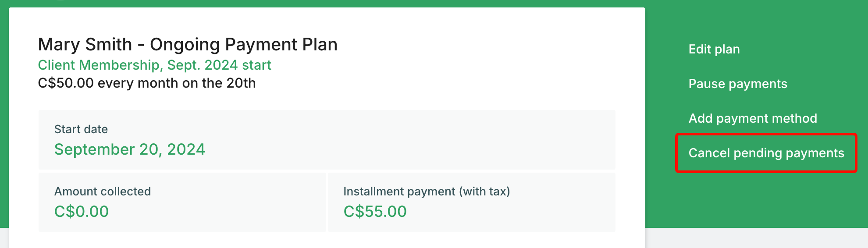Click the Amount collected label

[103, 191]
